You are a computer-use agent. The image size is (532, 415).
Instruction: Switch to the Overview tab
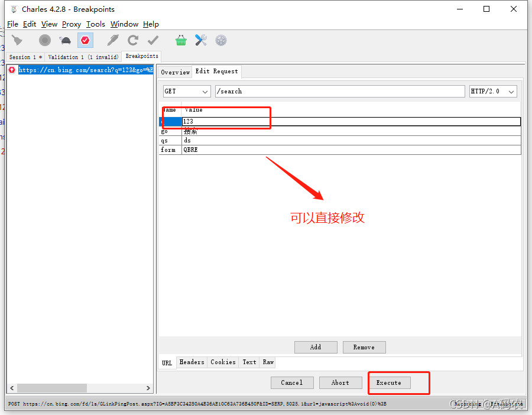(x=175, y=72)
